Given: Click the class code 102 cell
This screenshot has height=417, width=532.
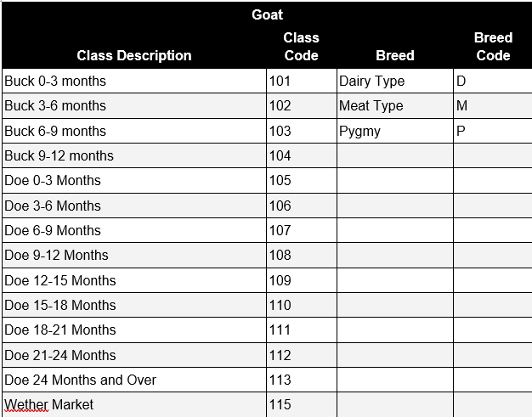Looking at the screenshot, I should click(302, 106).
